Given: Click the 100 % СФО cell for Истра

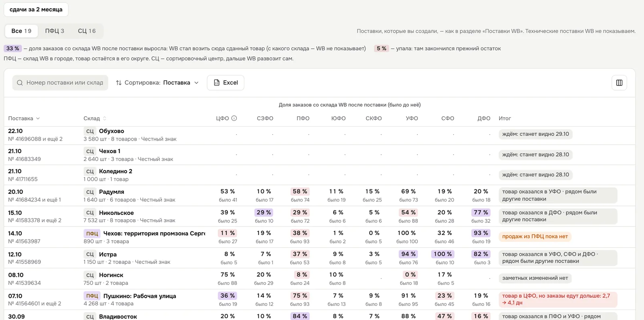Looking at the screenshot, I should [443, 254].
